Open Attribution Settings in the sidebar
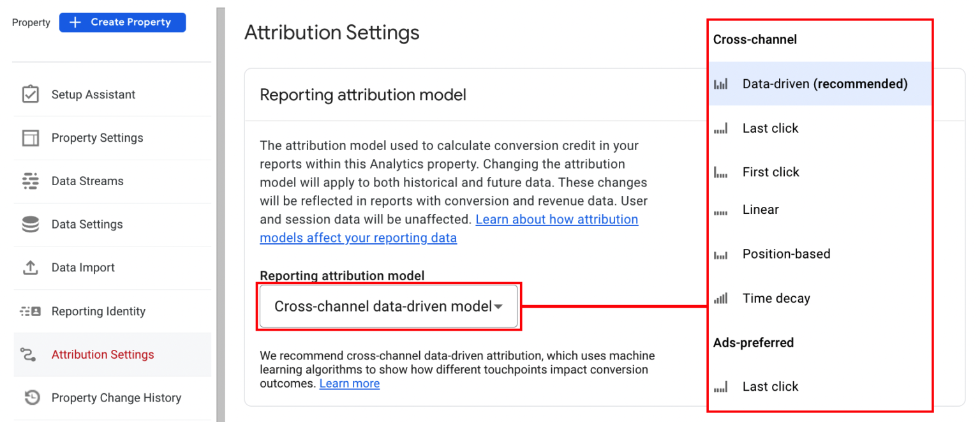980x422 pixels. pos(102,354)
